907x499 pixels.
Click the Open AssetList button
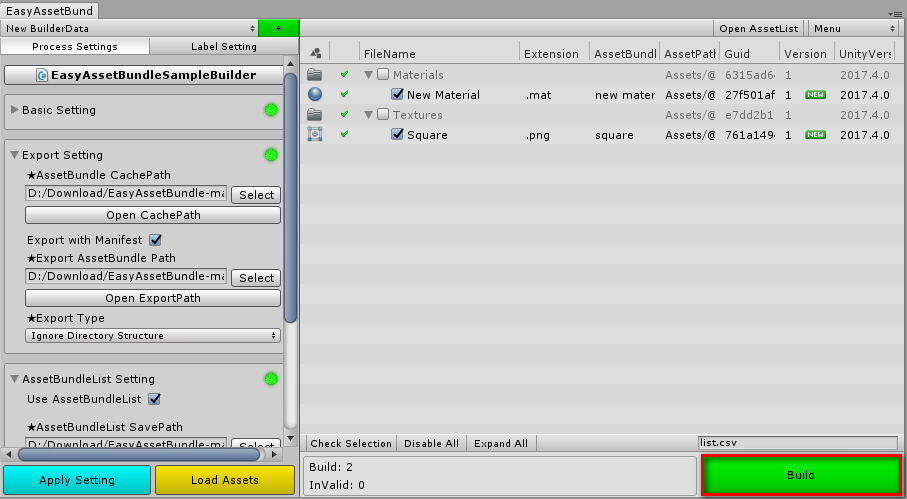(x=758, y=28)
